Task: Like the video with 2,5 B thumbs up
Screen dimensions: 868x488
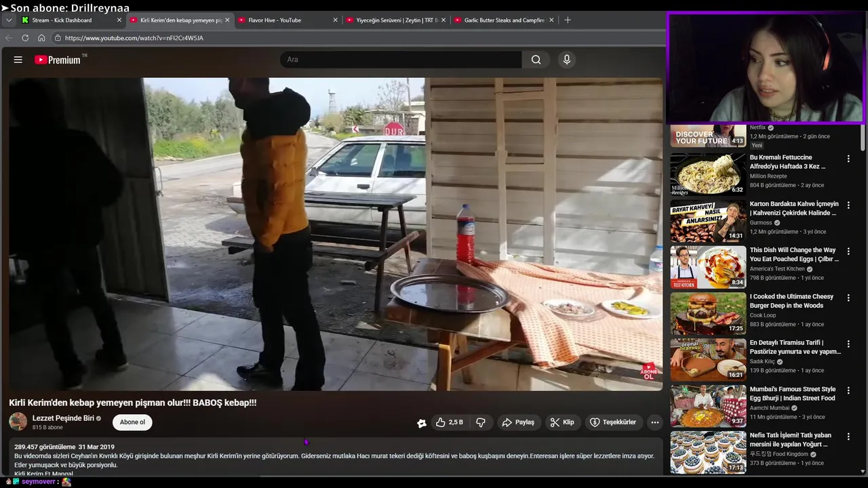Action: pyautogui.click(x=450, y=422)
